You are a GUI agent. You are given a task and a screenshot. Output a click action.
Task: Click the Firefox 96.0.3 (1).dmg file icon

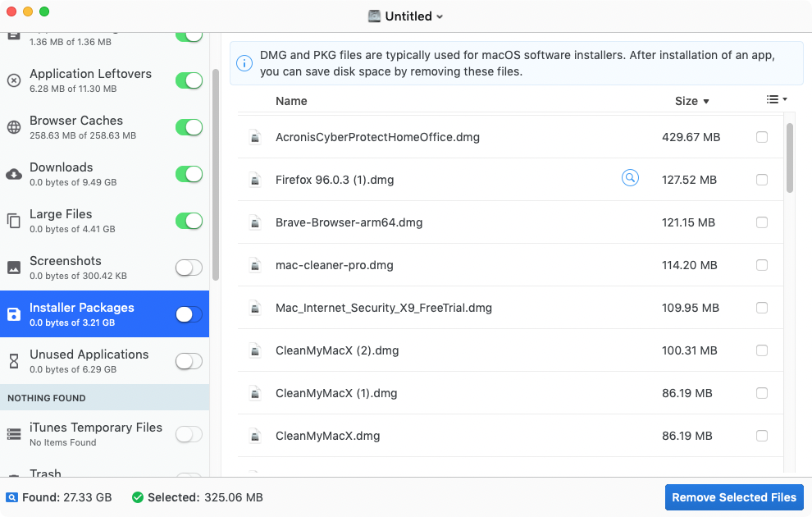click(x=255, y=180)
